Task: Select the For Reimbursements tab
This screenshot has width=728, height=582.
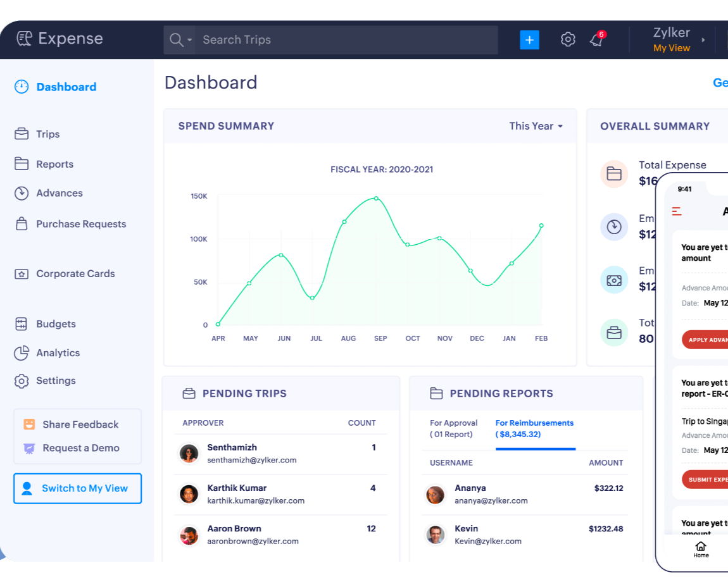Action: click(x=534, y=428)
